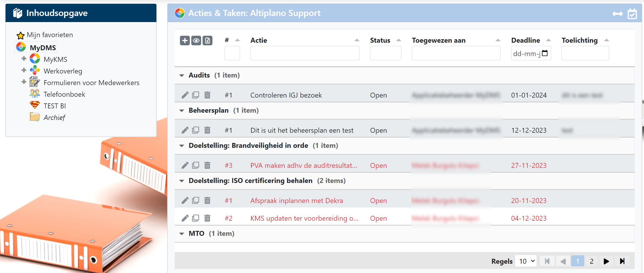Delete the Afspraak inplannen met Dekra row

pos(207,200)
